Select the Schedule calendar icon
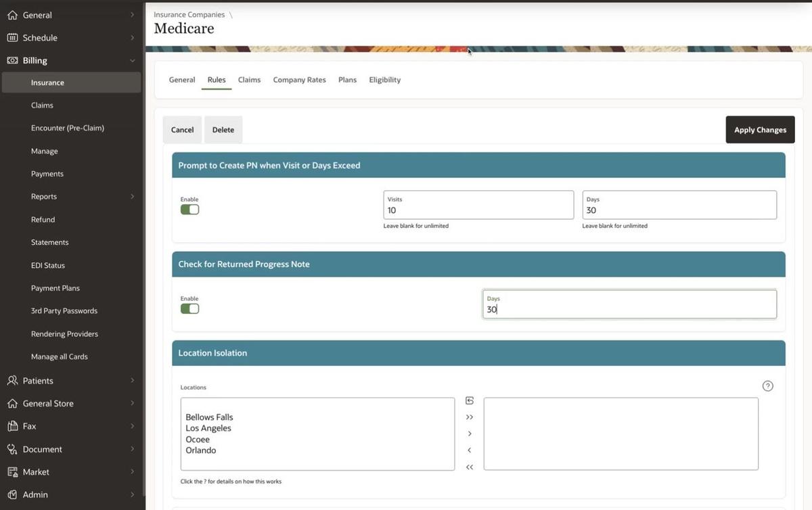Image resolution: width=812 pixels, height=510 pixels. [12, 37]
